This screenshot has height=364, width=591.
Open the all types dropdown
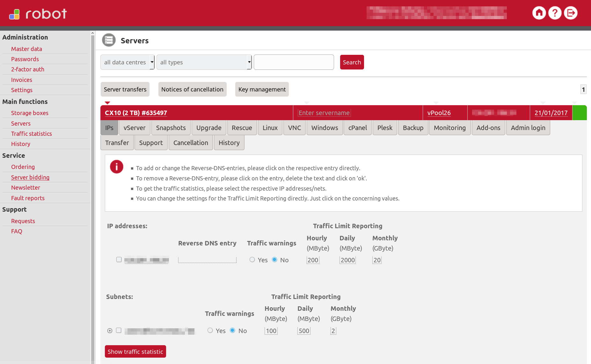(x=204, y=62)
